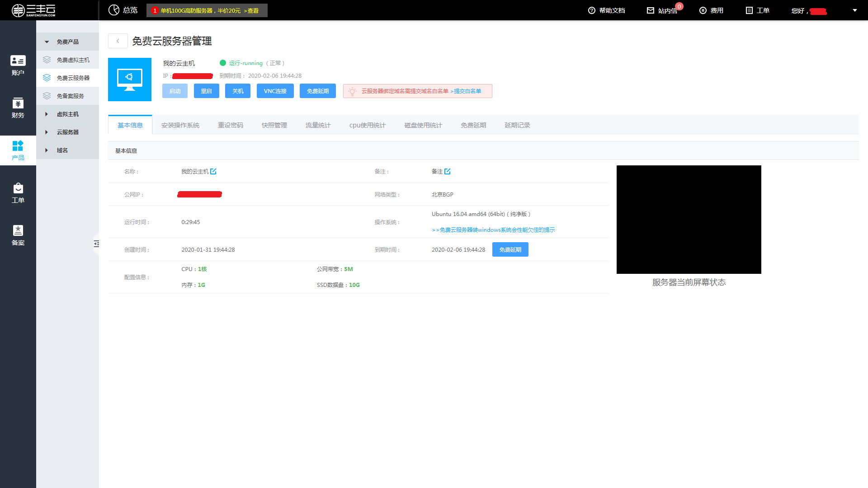Expand the 域名 section
868x488 pixels.
pyautogui.click(x=62, y=150)
